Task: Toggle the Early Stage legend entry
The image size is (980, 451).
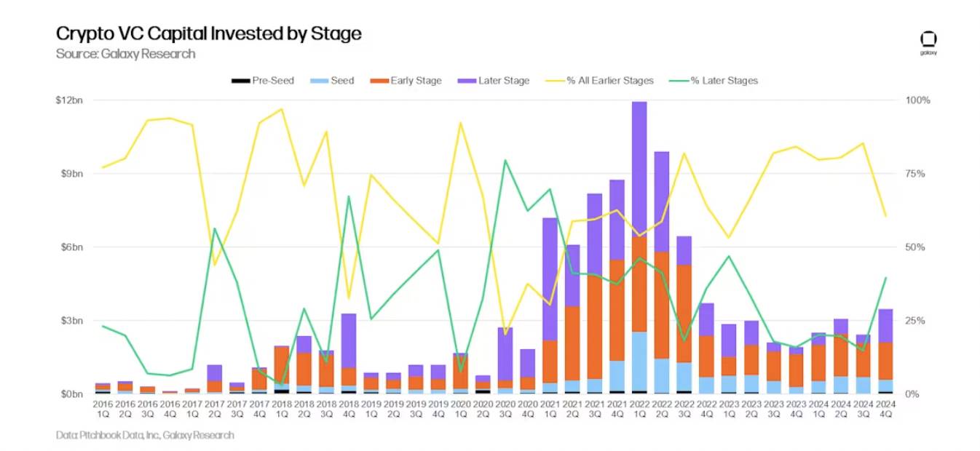Action: click(406, 81)
